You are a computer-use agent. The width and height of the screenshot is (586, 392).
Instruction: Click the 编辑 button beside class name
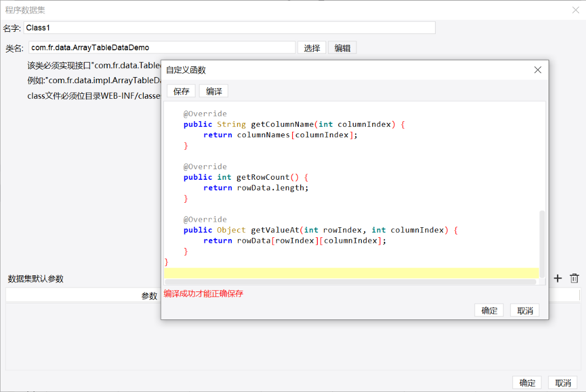[x=342, y=48]
